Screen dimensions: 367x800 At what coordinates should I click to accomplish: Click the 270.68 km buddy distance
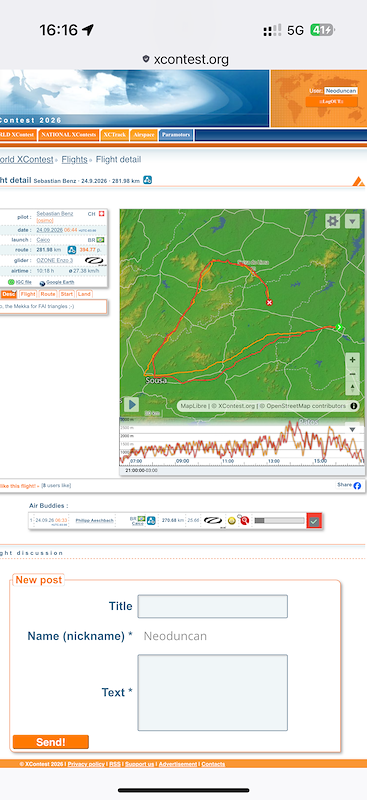point(173,521)
